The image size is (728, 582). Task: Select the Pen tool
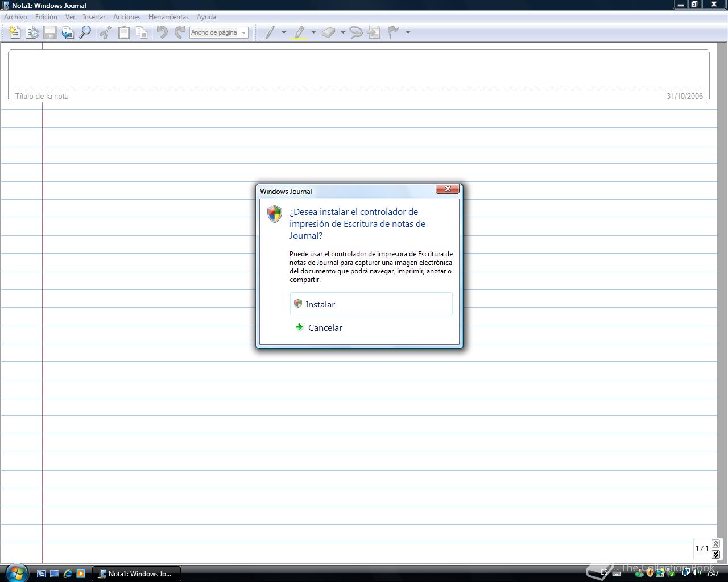(x=270, y=32)
